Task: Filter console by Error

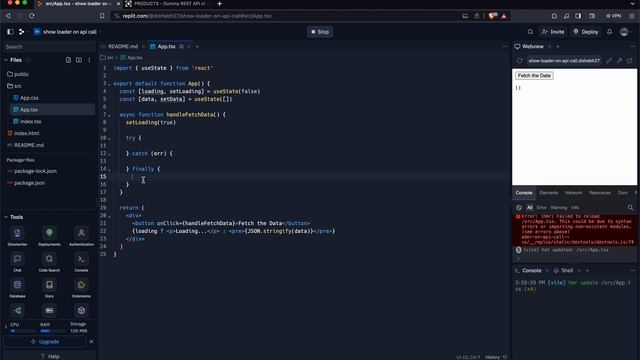Action: [541, 207]
